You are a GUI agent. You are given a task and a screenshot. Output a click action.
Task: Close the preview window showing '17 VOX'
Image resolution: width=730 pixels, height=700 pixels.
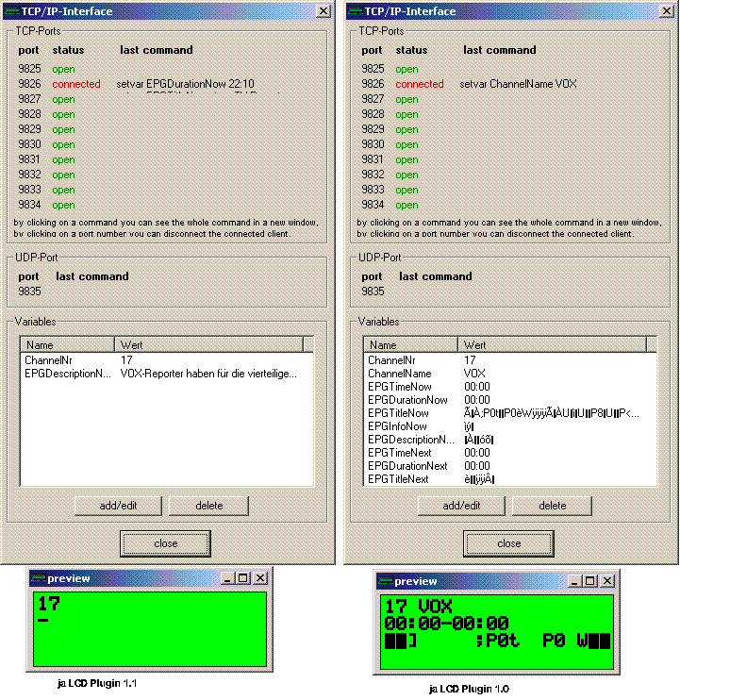606,581
